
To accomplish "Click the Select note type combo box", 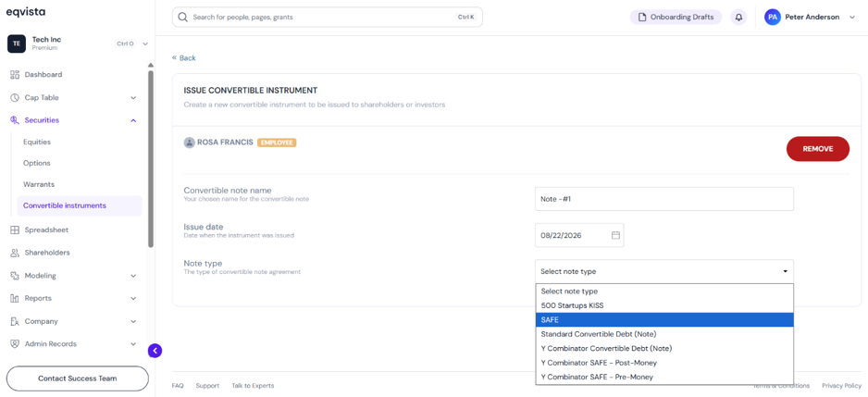I will [x=664, y=271].
